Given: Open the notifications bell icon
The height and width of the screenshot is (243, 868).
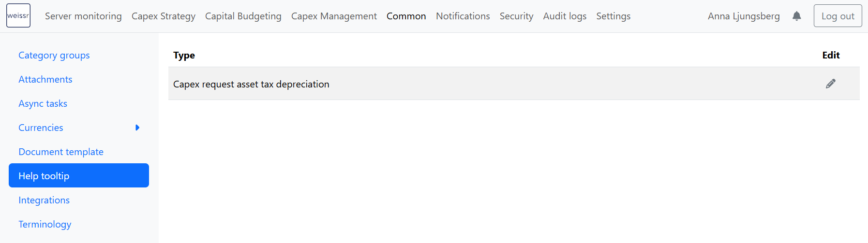Looking at the screenshot, I should coord(797,16).
